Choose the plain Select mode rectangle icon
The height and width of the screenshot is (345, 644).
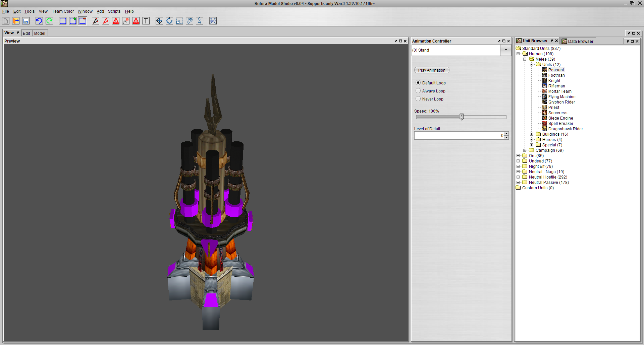coord(63,21)
